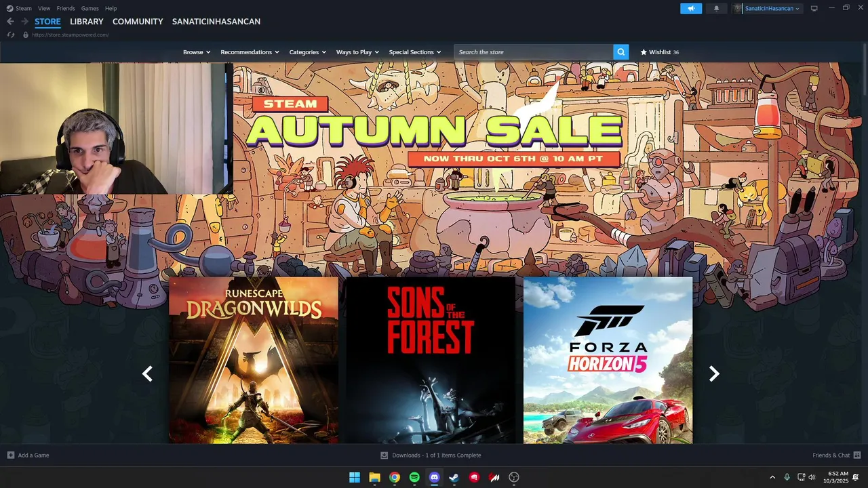This screenshot has width=868, height=488.
Task: Launch Google Chrome from the taskbar
Action: point(395,477)
